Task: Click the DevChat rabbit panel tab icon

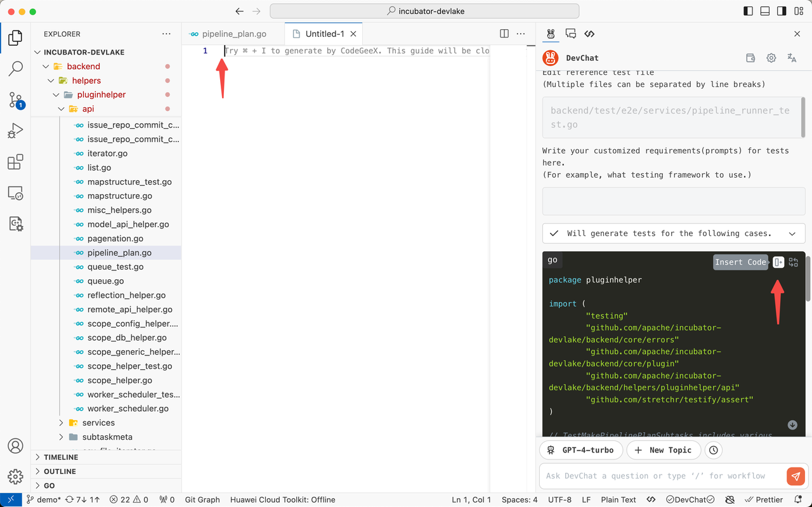Action: coord(551,34)
